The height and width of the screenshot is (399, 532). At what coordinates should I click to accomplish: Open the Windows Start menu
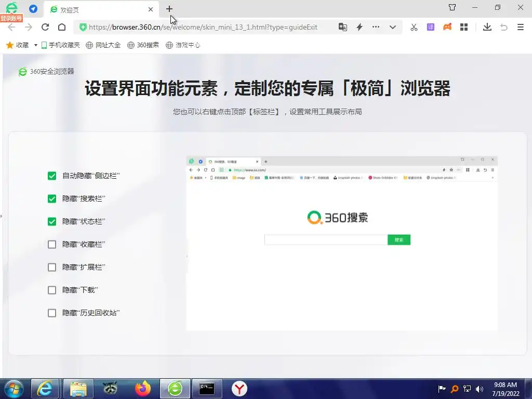pyautogui.click(x=13, y=389)
